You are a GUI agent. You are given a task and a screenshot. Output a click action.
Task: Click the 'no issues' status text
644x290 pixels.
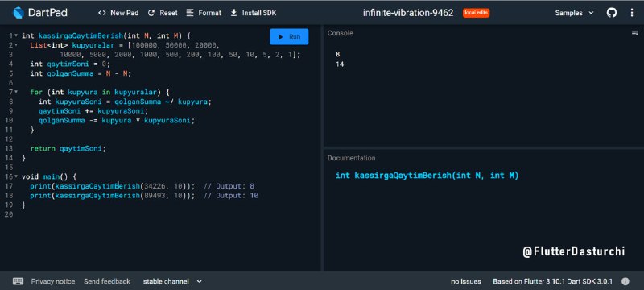pos(466,281)
